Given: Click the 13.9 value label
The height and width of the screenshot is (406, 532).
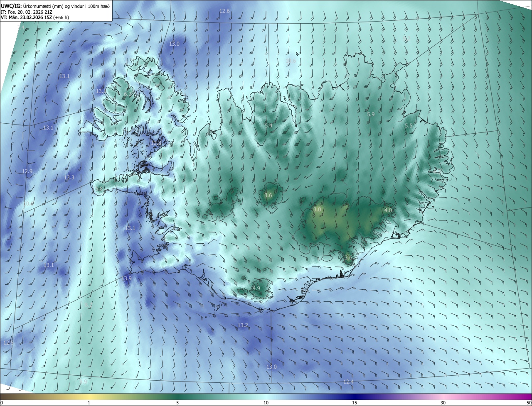Looking at the screenshot, I should [x=126, y=279].
